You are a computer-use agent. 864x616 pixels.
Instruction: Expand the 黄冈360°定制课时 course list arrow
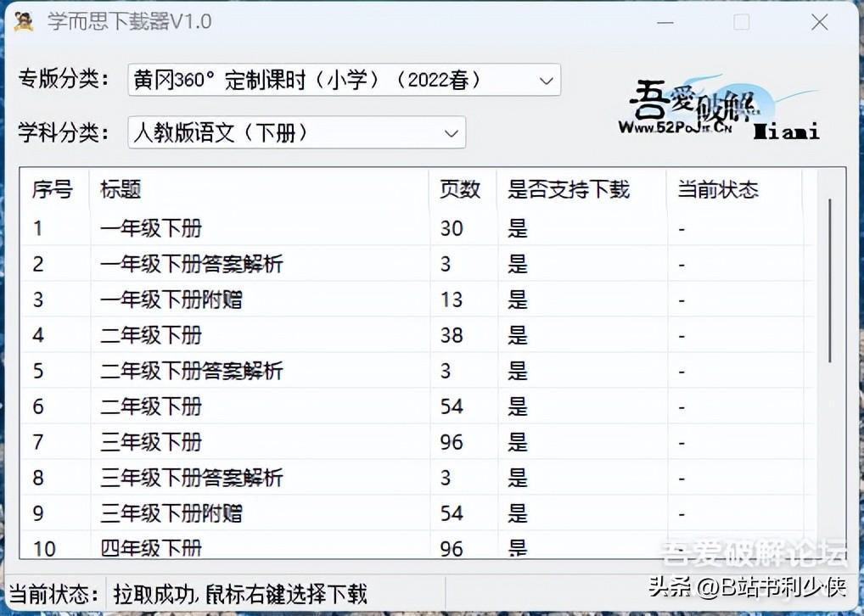547,79
